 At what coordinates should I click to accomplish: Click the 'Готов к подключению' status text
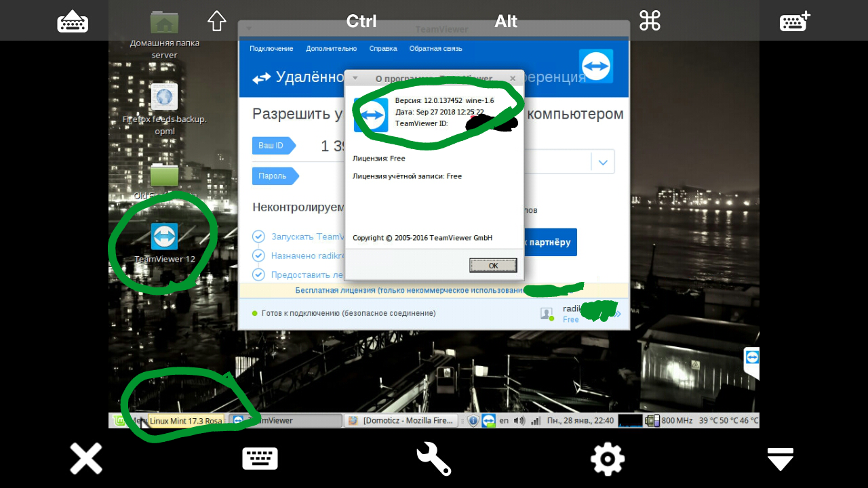coord(349,314)
